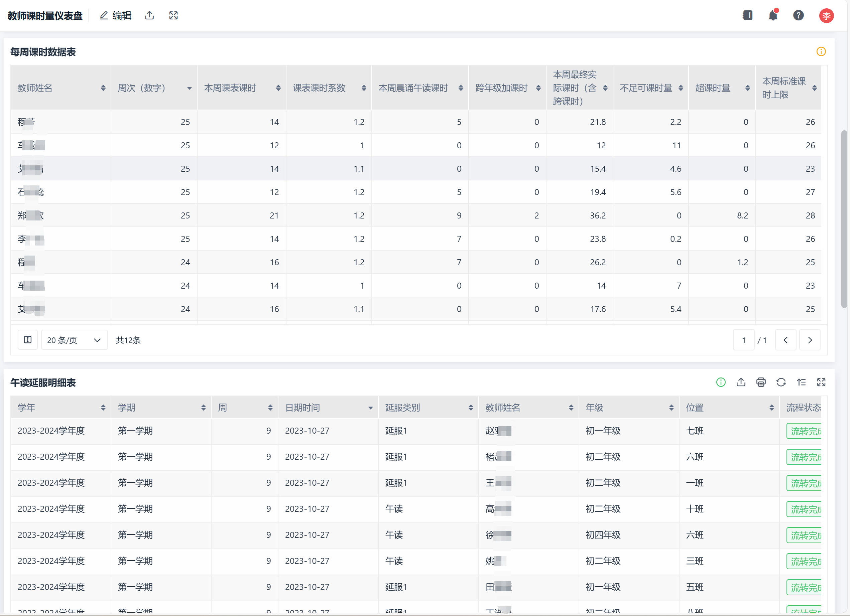Click 流转完成 status in 十班 row

[x=804, y=509]
